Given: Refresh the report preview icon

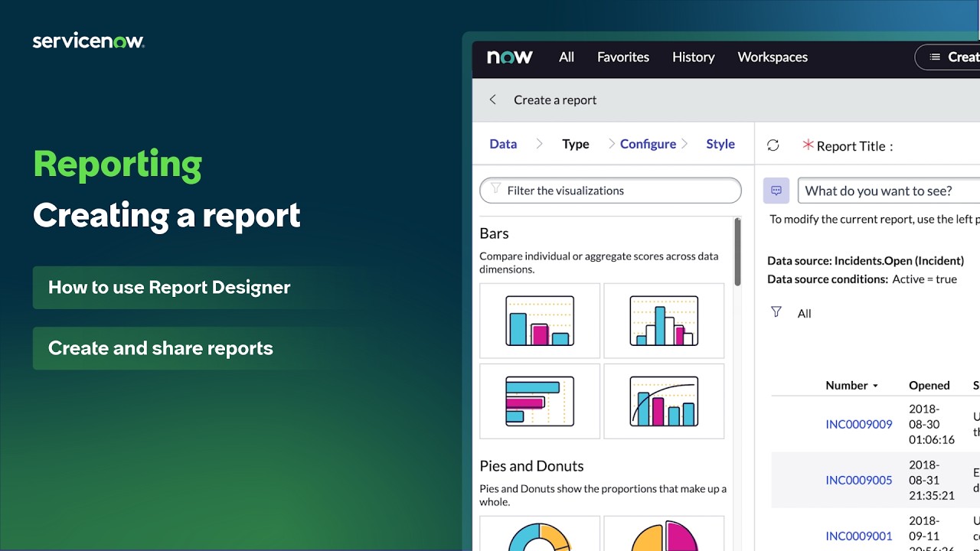Looking at the screenshot, I should coord(773,145).
